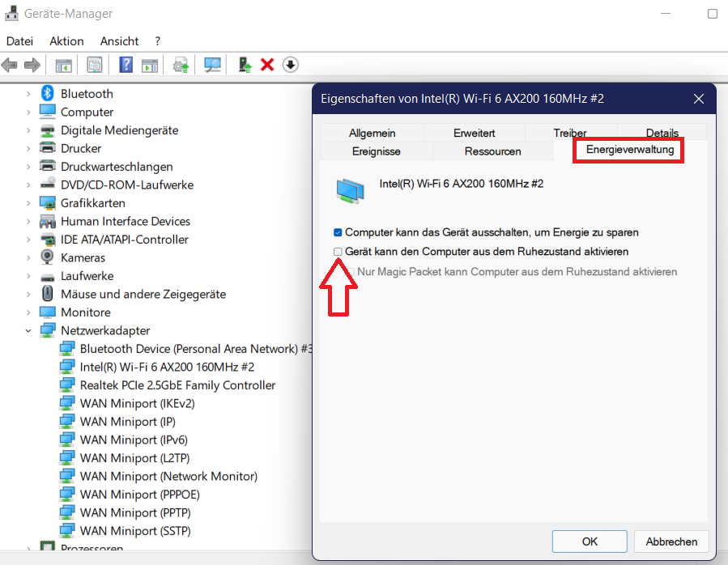Switch to the Allgemein tab
The width and height of the screenshot is (728, 565).
[372, 133]
